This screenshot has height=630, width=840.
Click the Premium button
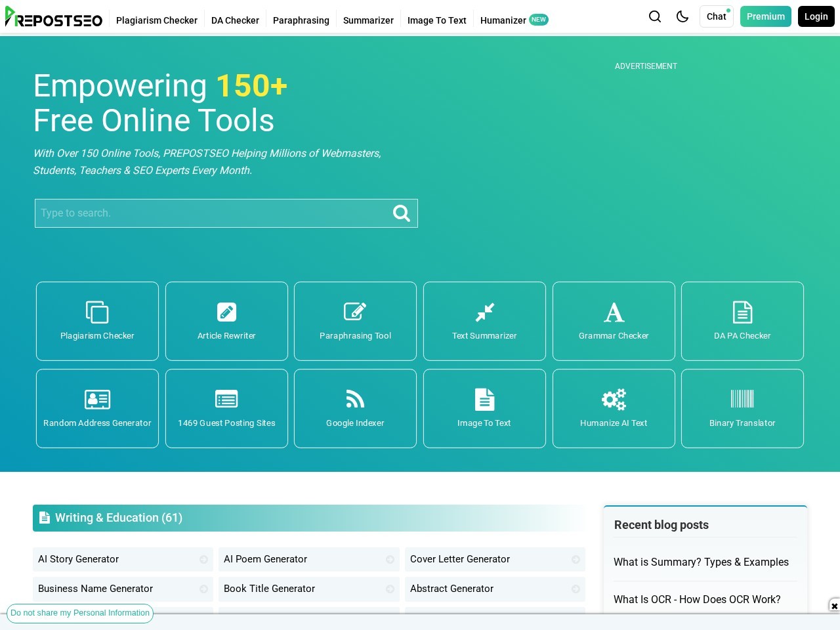(x=766, y=16)
